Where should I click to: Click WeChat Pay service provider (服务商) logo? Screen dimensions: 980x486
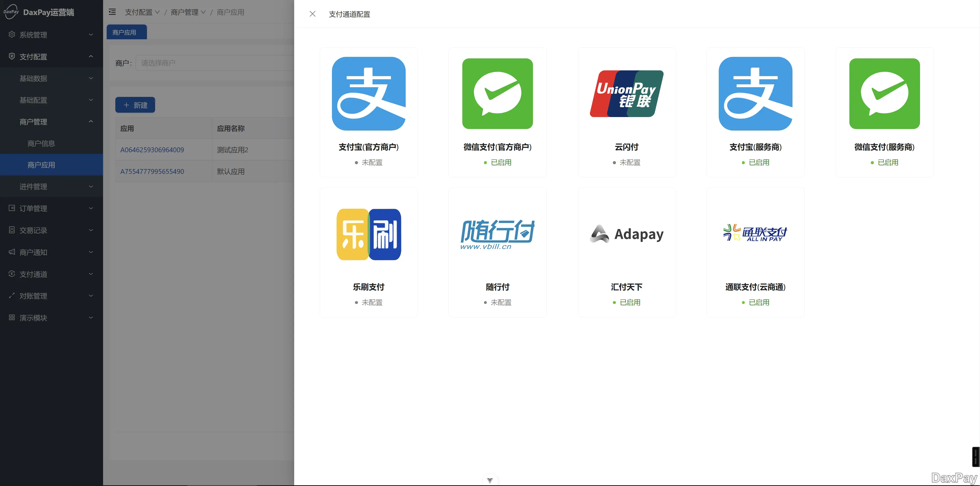click(x=884, y=94)
